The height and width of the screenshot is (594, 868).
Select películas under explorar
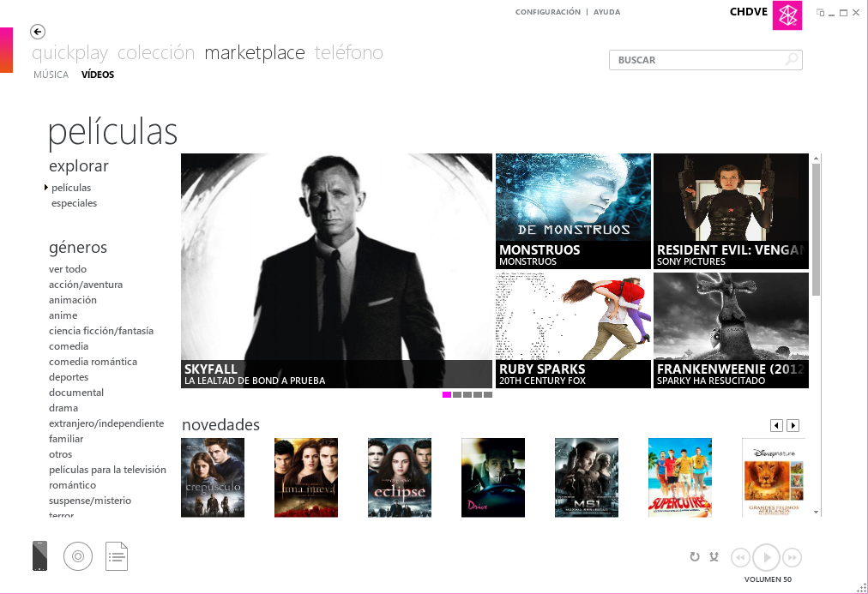click(71, 188)
